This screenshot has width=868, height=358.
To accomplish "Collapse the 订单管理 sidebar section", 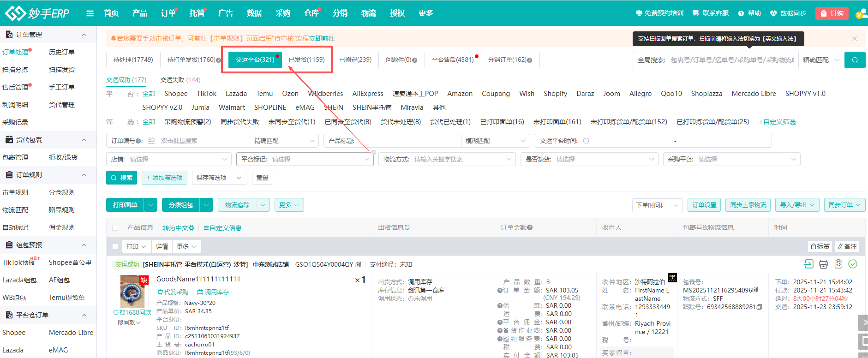I will 84,35.
